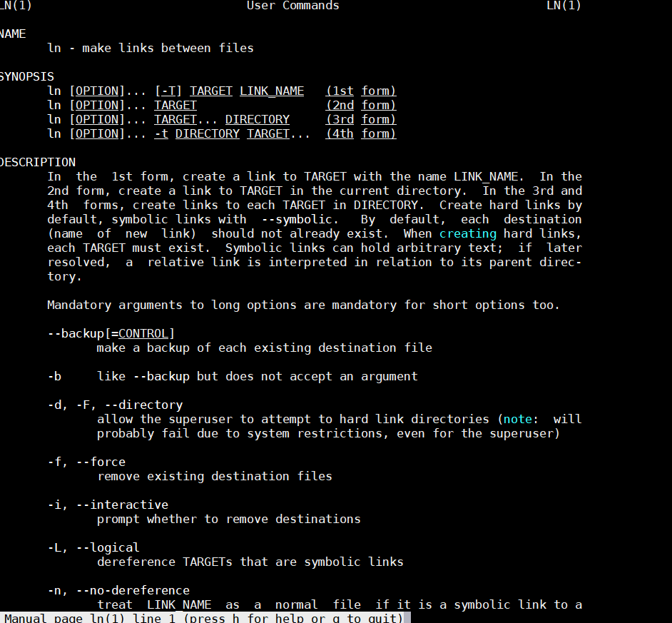
Task: Click 'make a backup of each existing destination file'
Action: click(x=265, y=348)
